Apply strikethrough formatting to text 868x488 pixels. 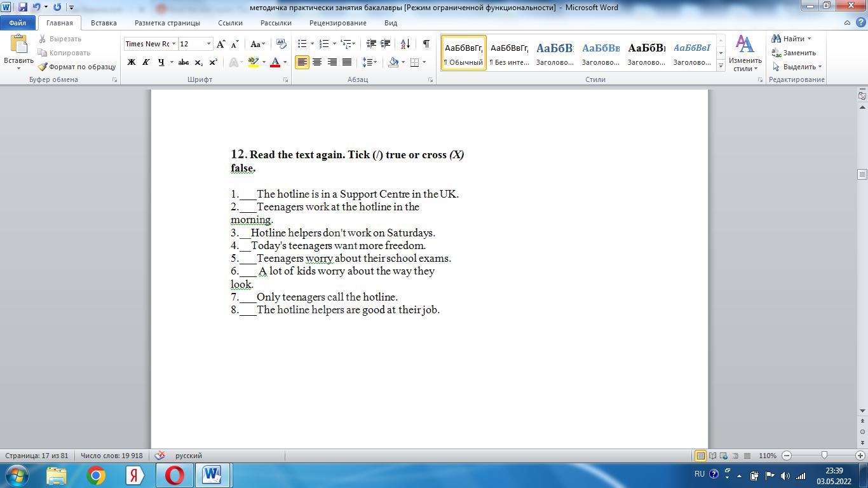183,62
